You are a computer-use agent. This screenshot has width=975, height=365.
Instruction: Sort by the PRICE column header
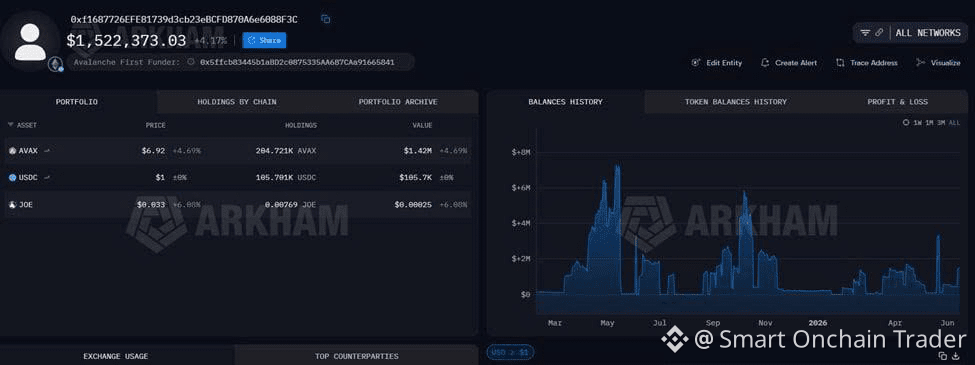pyautogui.click(x=155, y=125)
